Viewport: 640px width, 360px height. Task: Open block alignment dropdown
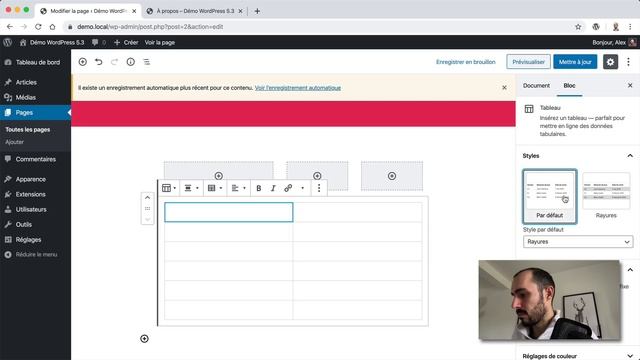click(191, 188)
